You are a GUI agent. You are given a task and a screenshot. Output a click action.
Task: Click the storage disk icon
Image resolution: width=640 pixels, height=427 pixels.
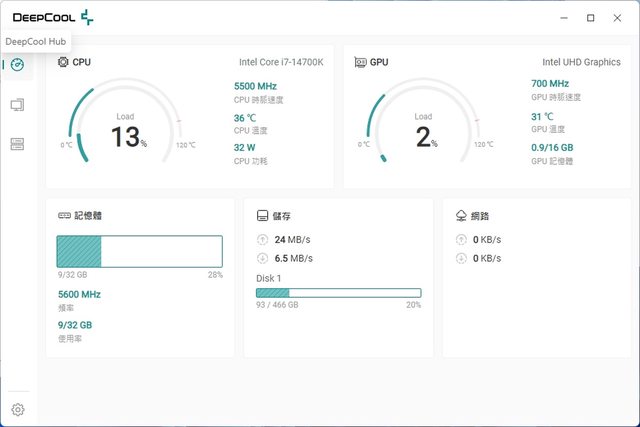262,215
